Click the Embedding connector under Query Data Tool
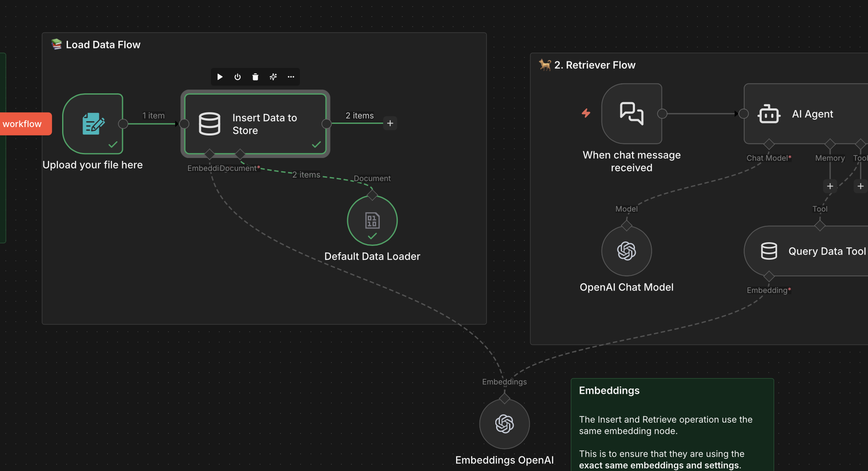 tap(769, 276)
